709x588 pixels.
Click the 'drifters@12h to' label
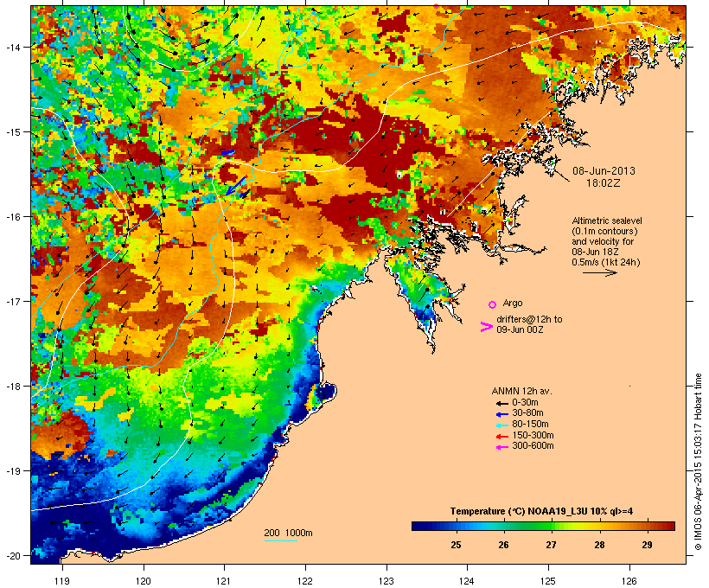[529, 319]
